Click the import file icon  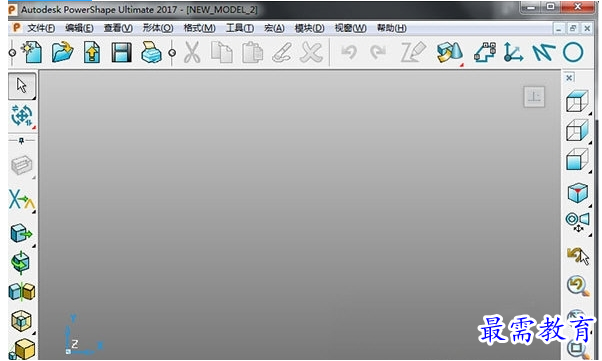[x=92, y=52]
